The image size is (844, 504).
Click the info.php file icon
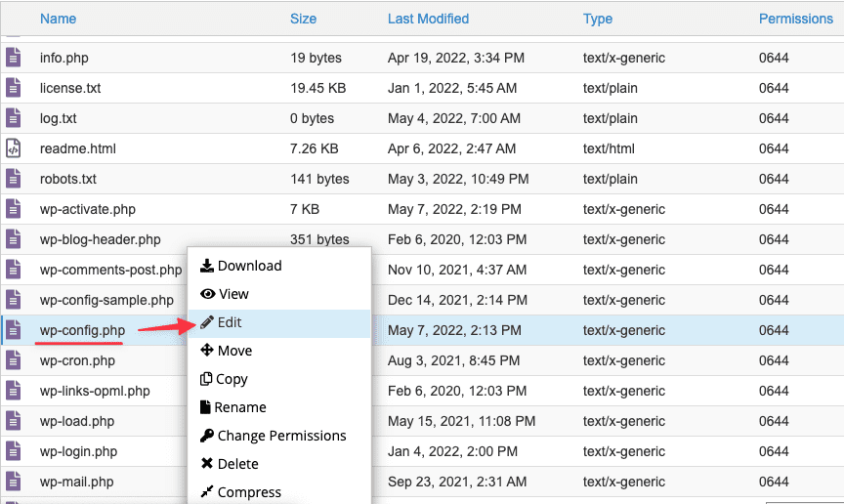(13, 58)
